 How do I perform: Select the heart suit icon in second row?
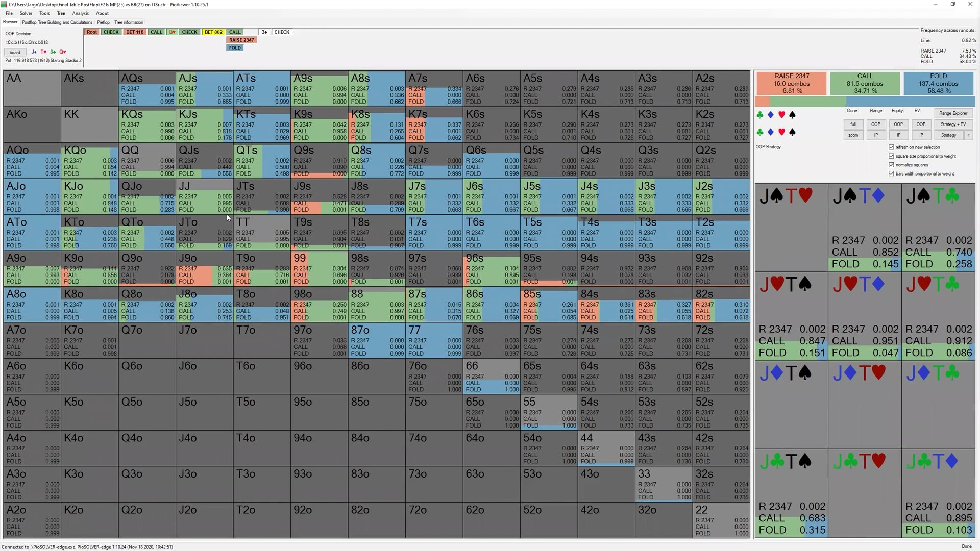tap(781, 132)
